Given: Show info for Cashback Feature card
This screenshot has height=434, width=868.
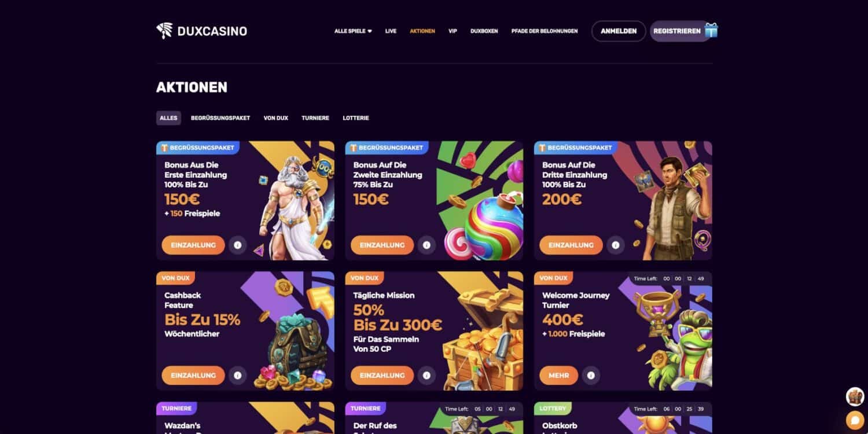Looking at the screenshot, I should coord(237,376).
